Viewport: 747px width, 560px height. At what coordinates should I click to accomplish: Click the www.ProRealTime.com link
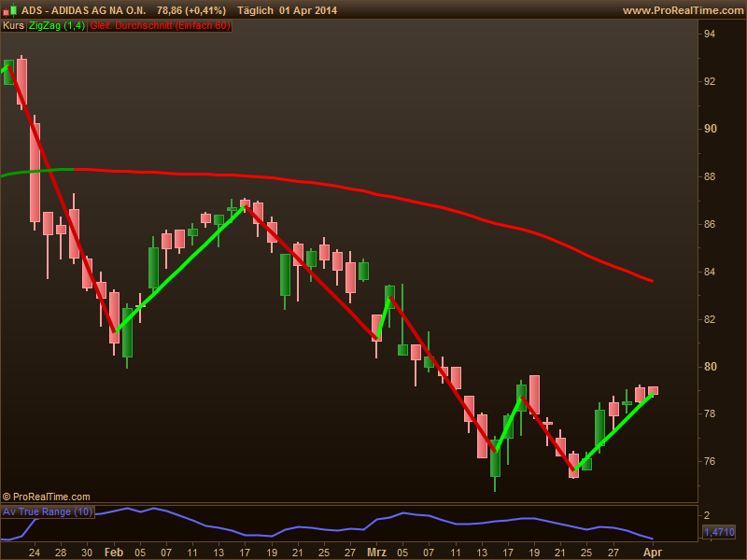[684, 10]
